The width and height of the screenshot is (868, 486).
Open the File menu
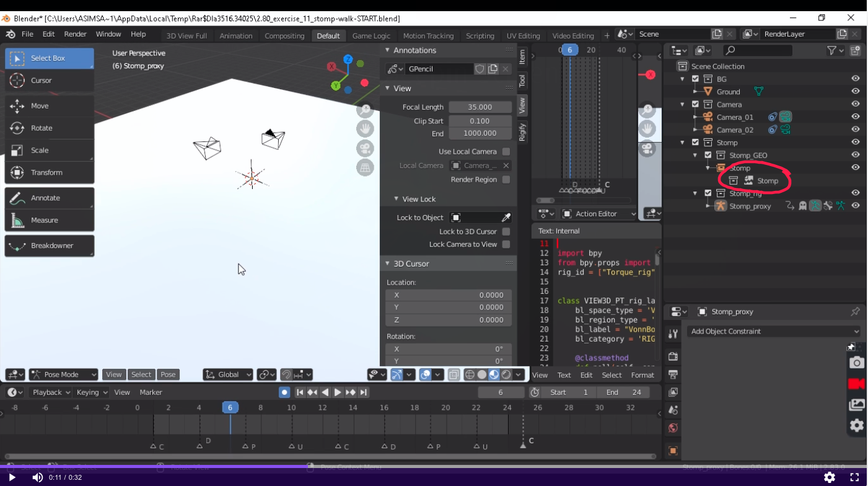(27, 34)
